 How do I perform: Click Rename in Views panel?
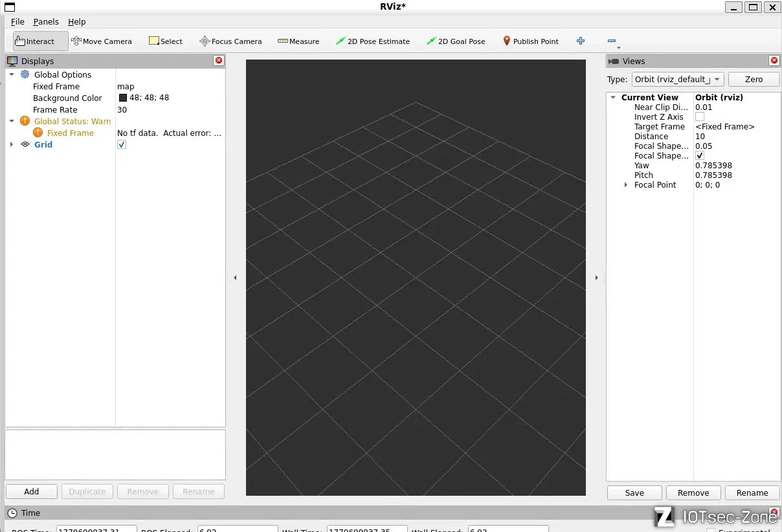point(752,493)
